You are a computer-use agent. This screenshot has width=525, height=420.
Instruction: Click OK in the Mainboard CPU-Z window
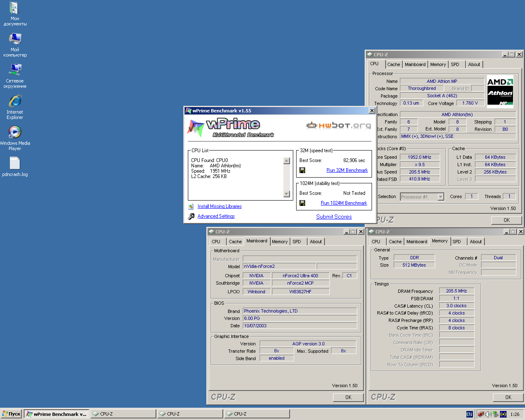[348, 397]
